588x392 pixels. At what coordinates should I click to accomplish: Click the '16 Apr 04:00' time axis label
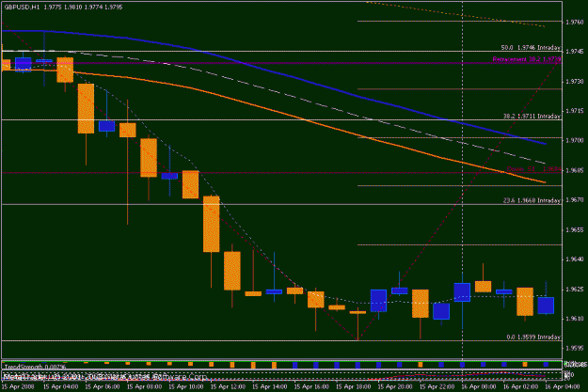coord(563,386)
